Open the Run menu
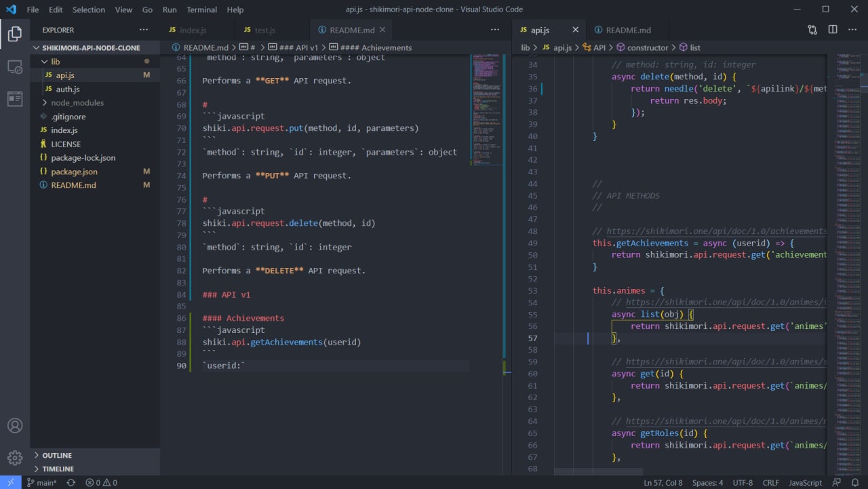The width and height of the screenshot is (868, 489). coord(170,9)
